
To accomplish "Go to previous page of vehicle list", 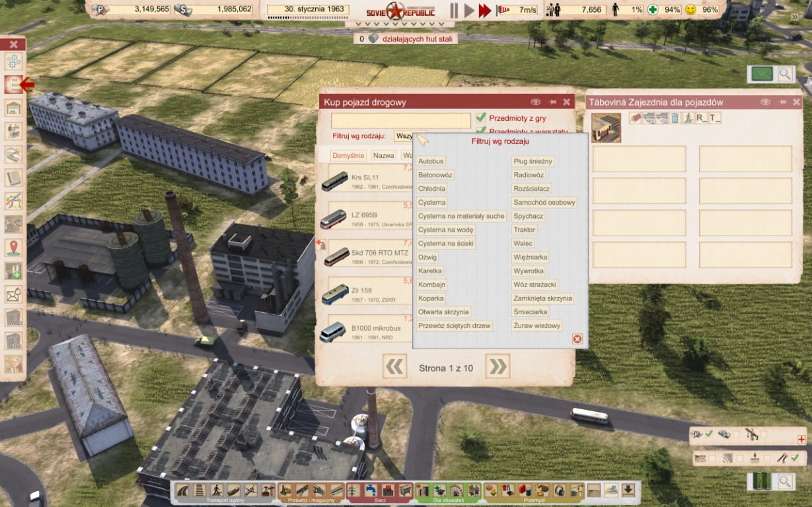I will click(394, 366).
